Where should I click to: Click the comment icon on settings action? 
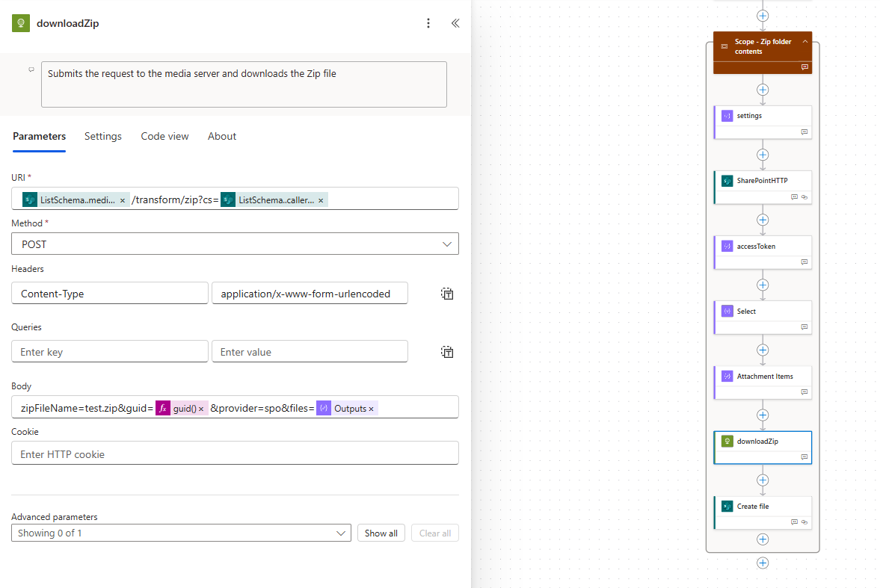pos(804,131)
